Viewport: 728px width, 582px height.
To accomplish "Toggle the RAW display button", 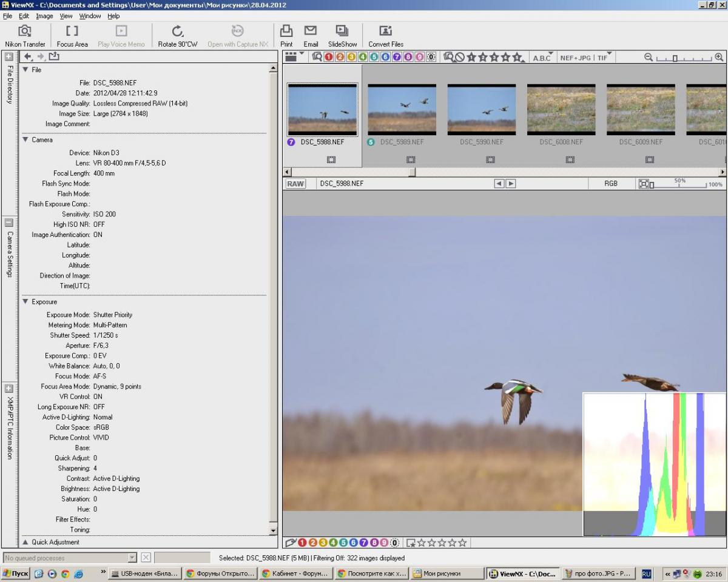I will coord(295,184).
